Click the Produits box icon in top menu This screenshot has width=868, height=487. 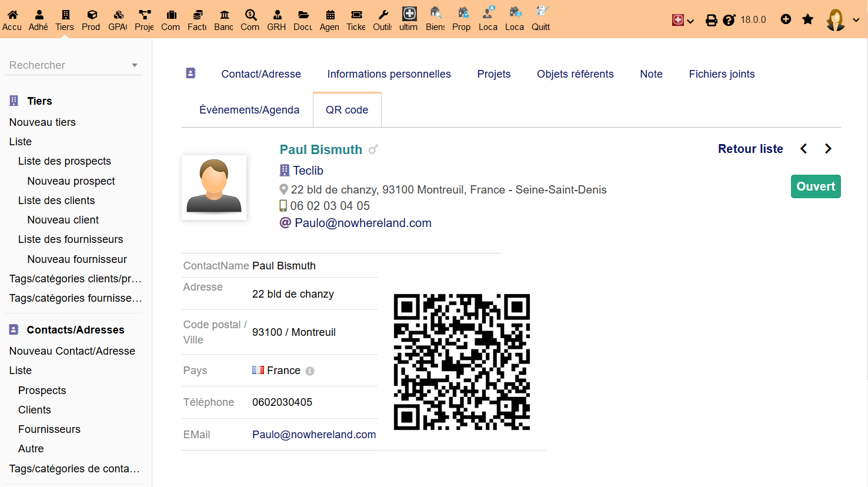[x=91, y=15]
